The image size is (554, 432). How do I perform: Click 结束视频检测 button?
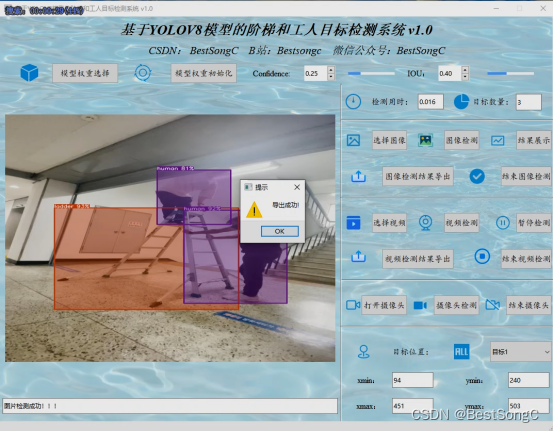tap(526, 259)
